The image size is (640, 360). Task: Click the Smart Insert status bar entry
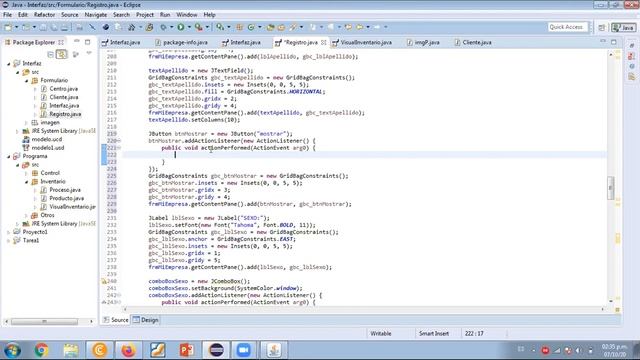(x=434, y=333)
